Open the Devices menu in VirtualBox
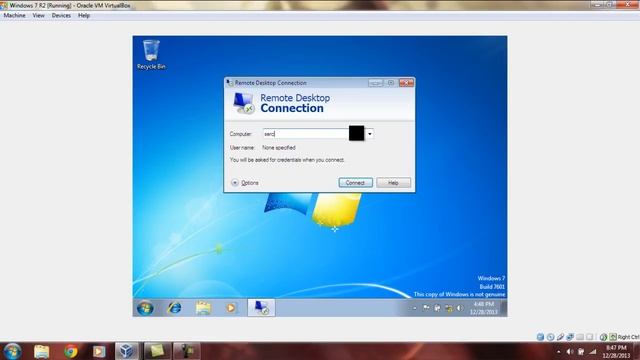 [x=61, y=15]
